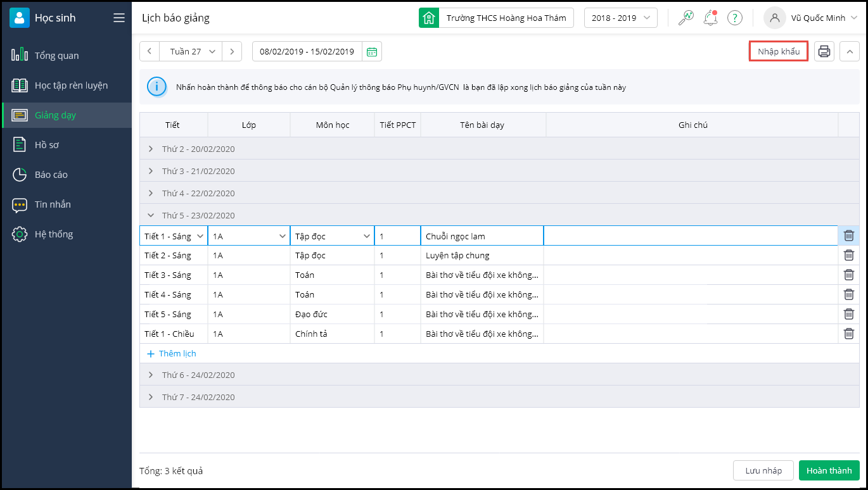Go to the previous week
Image resolution: width=868 pixels, height=490 pixels.
coord(150,51)
